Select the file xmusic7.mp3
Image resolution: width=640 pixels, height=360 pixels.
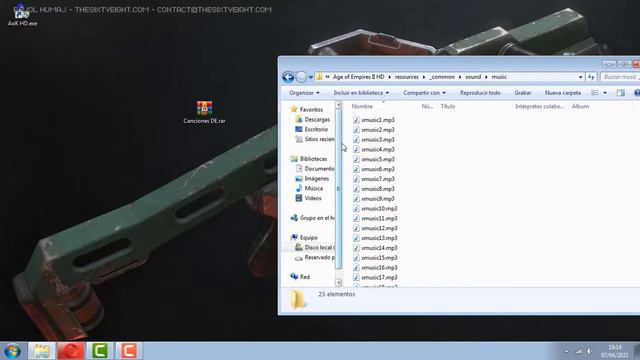[373, 179]
